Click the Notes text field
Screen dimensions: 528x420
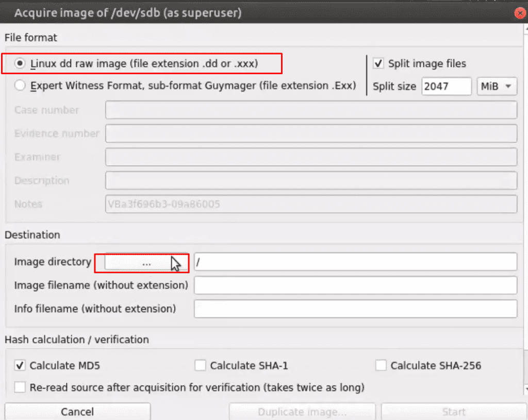(311, 204)
